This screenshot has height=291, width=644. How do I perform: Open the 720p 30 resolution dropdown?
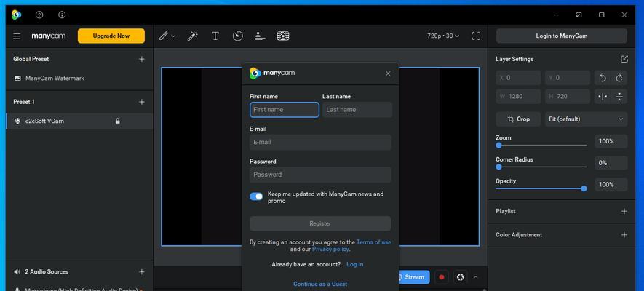443,36
